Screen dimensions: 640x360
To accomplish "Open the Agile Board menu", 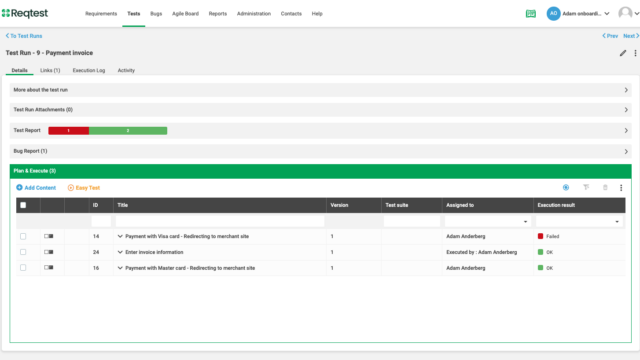I will tap(185, 14).
